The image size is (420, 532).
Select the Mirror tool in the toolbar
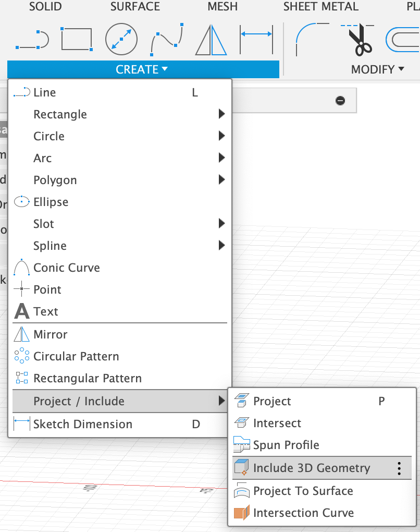click(x=211, y=39)
